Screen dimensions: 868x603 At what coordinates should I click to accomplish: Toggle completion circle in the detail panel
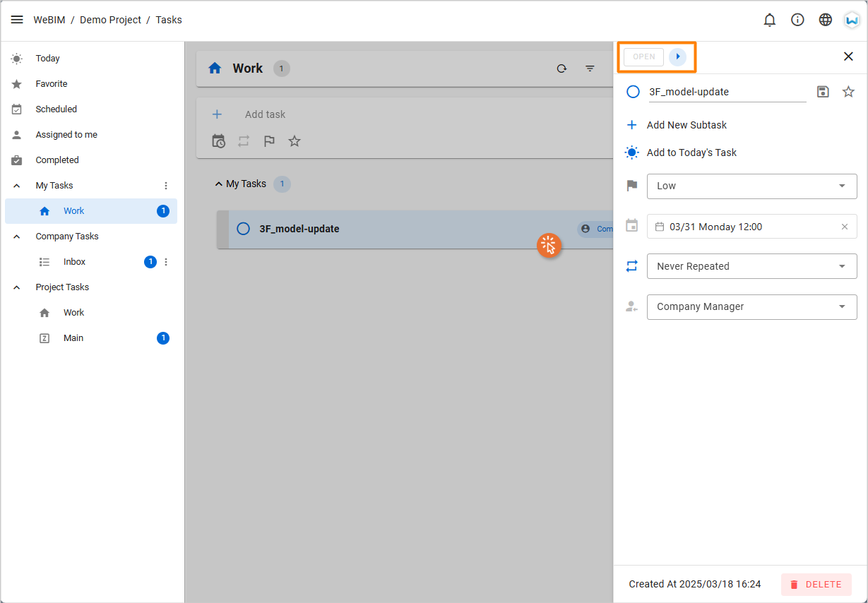(x=634, y=92)
